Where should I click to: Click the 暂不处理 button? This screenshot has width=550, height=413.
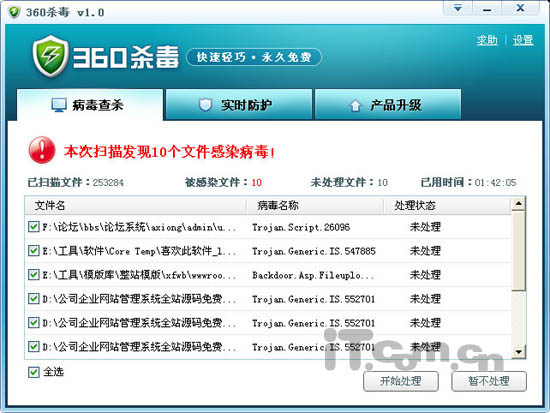[489, 381]
